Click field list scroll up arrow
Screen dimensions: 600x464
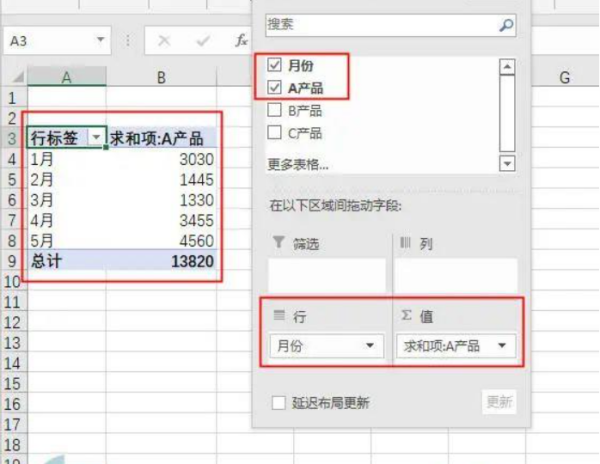pos(507,67)
